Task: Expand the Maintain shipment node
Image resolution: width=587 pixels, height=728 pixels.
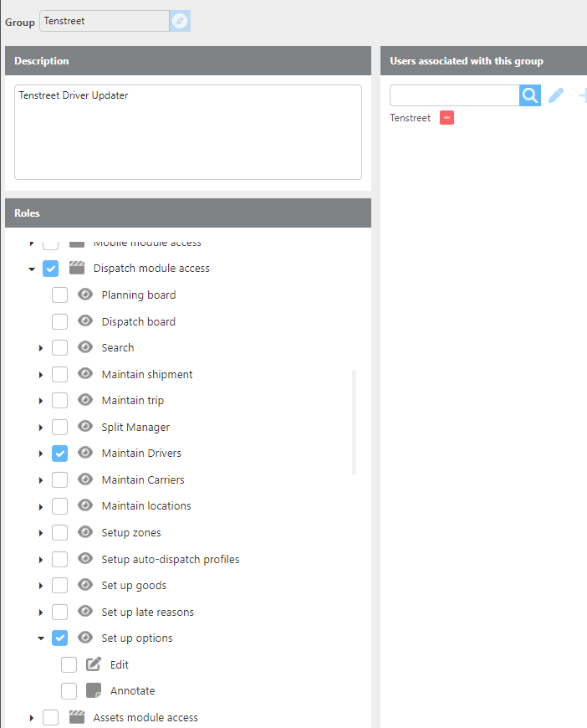Action: tap(40, 375)
